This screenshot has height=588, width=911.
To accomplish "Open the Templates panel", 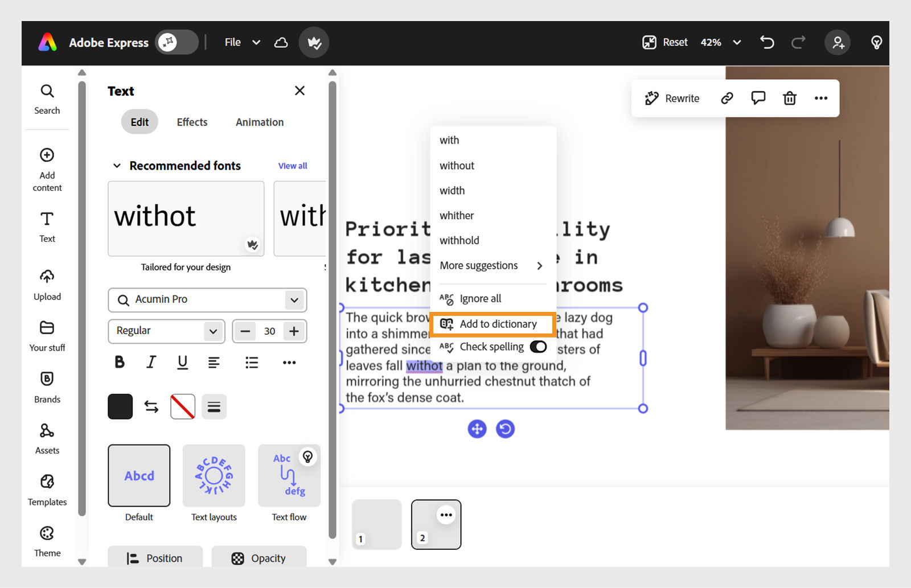I will [47, 488].
